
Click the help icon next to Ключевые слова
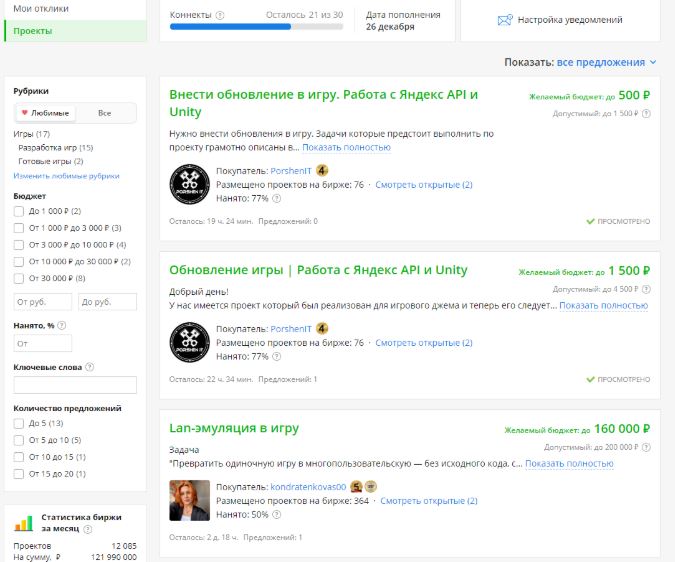point(90,367)
